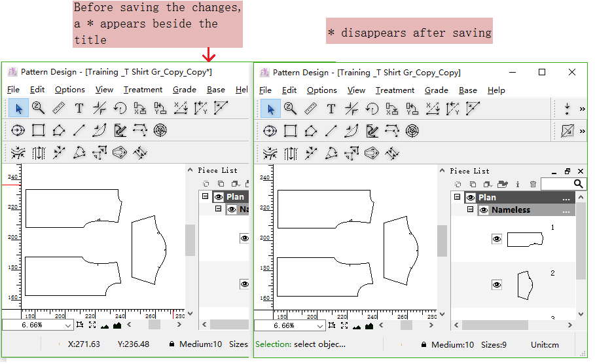Open the Grade menu in left window
The image size is (595, 364).
184,90
